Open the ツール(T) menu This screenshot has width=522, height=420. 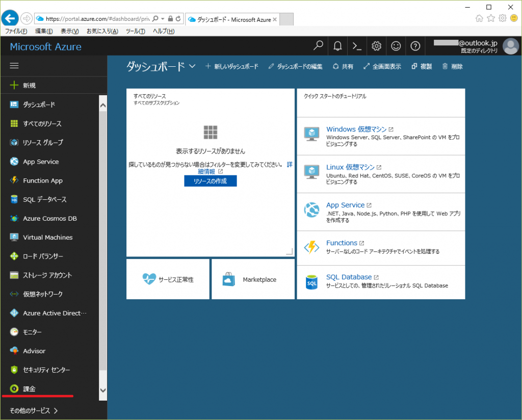[135, 31]
